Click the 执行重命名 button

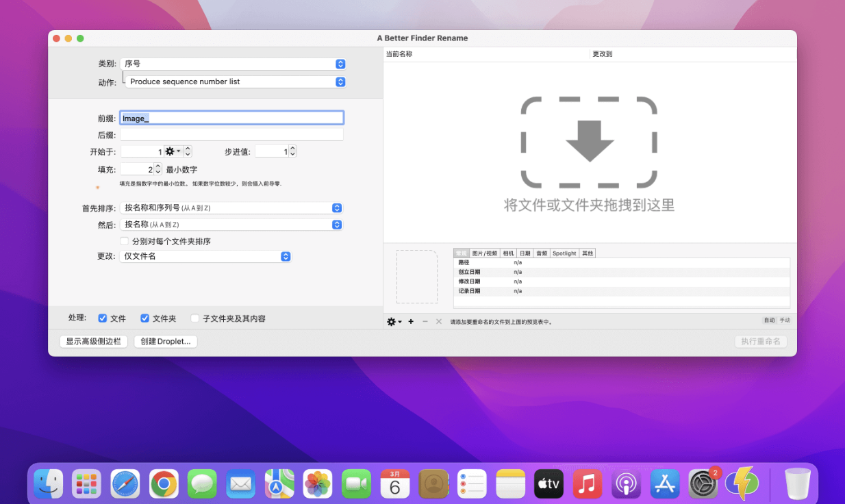[761, 341]
